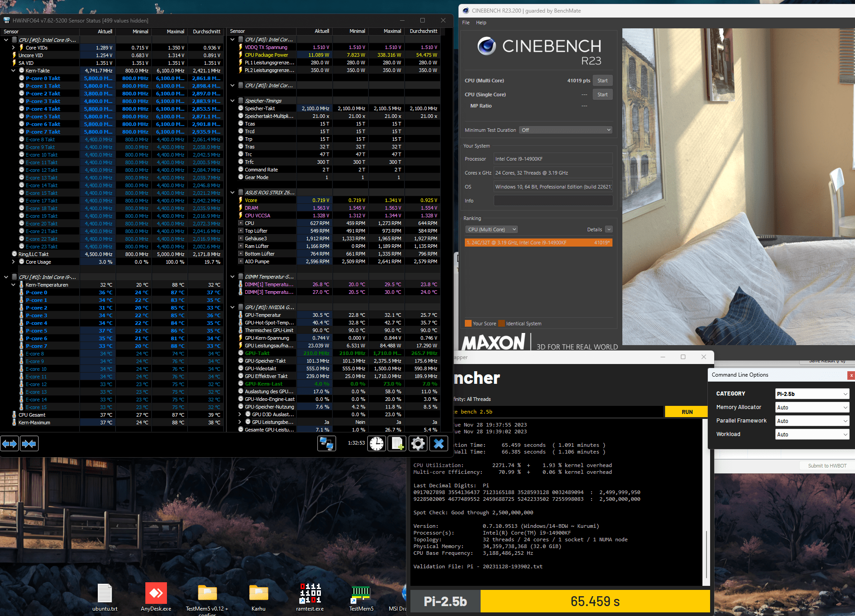
Task: Click HWiNFO expand-columns arrows icon
Action: point(9,444)
